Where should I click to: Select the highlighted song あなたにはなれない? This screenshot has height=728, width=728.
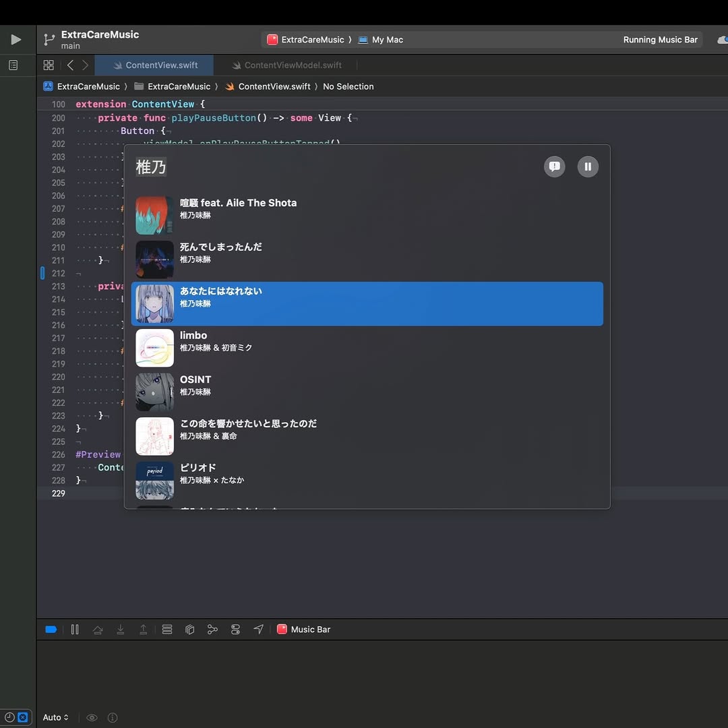(x=367, y=303)
